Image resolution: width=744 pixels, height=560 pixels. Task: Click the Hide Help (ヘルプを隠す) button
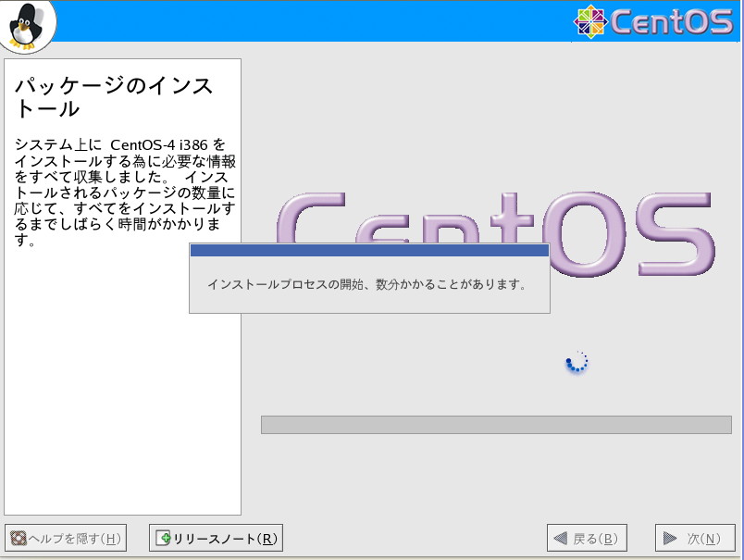pyautogui.click(x=66, y=538)
